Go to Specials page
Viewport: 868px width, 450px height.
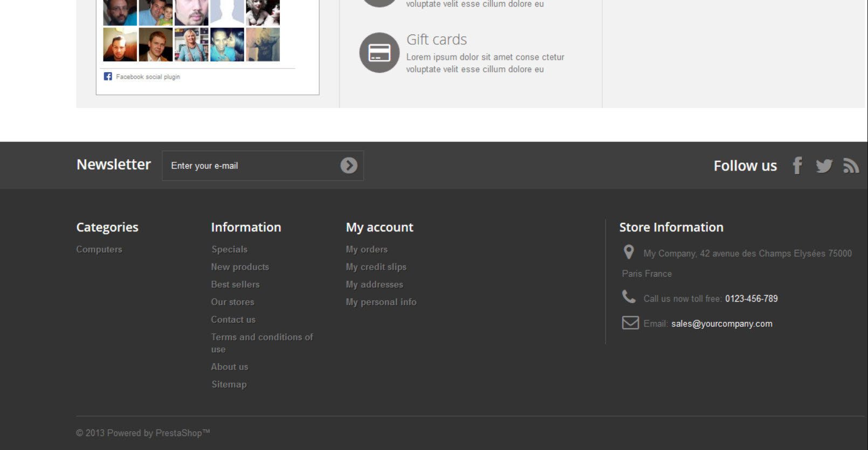click(229, 249)
